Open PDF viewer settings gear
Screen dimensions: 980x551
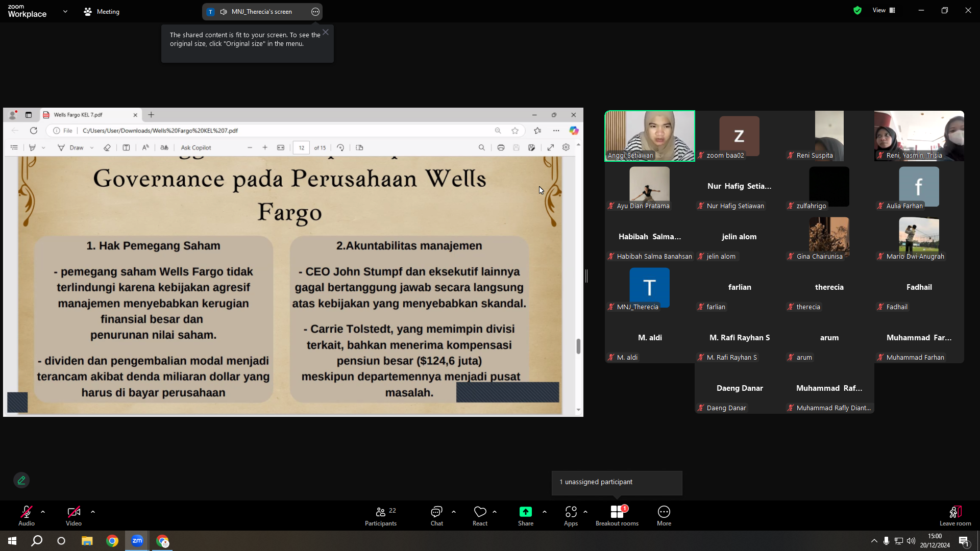(566, 147)
